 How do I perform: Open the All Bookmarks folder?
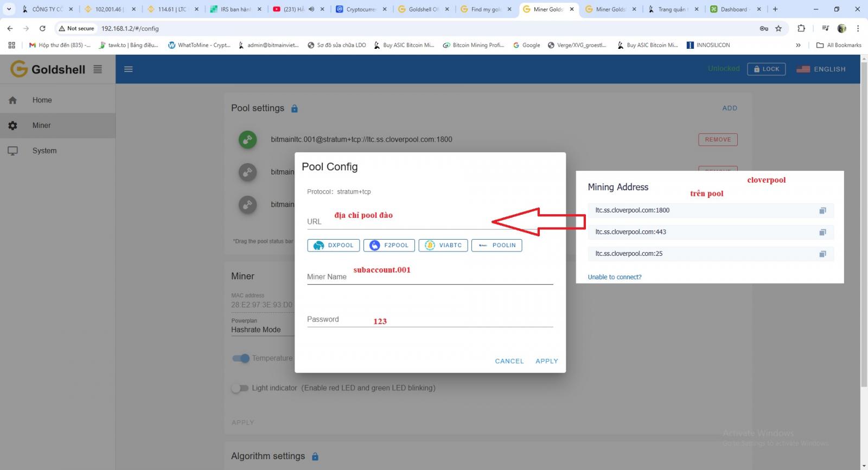tap(839, 45)
